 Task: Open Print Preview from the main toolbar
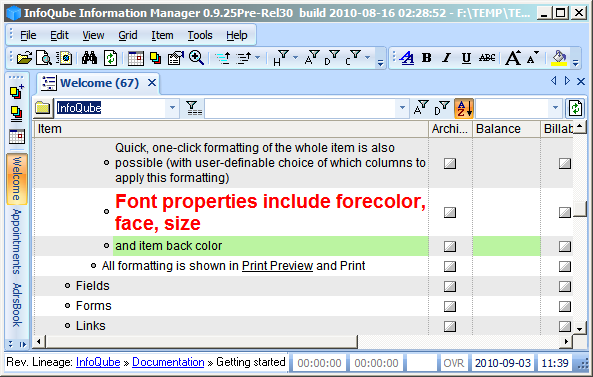point(44,58)
